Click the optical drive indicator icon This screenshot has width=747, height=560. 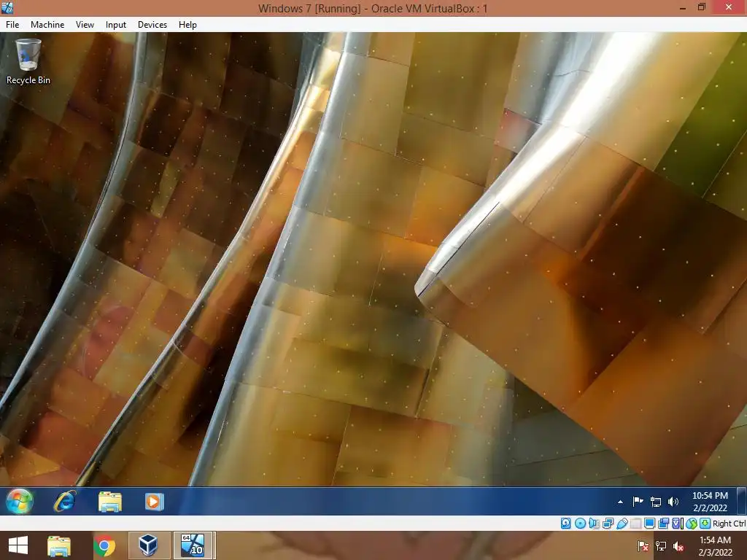580,524
